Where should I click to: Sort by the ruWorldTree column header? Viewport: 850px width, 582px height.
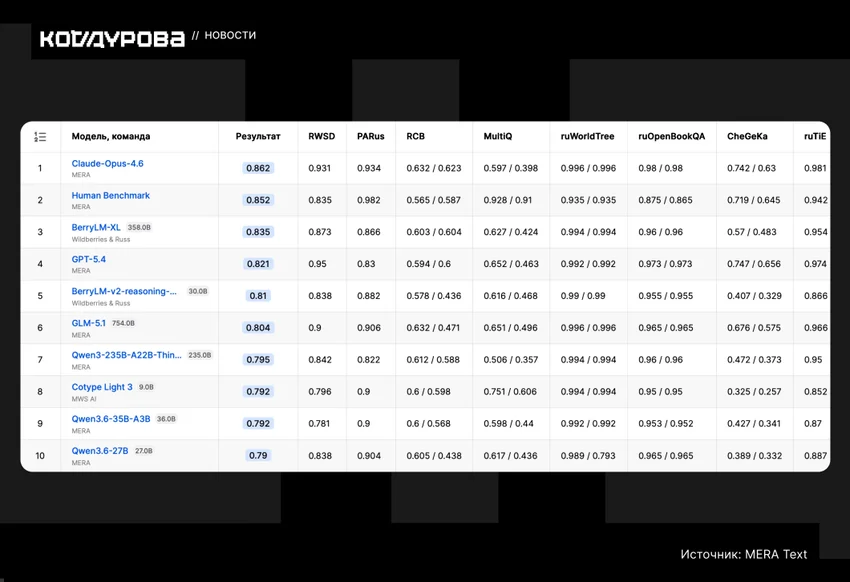[x=588, y=137]
